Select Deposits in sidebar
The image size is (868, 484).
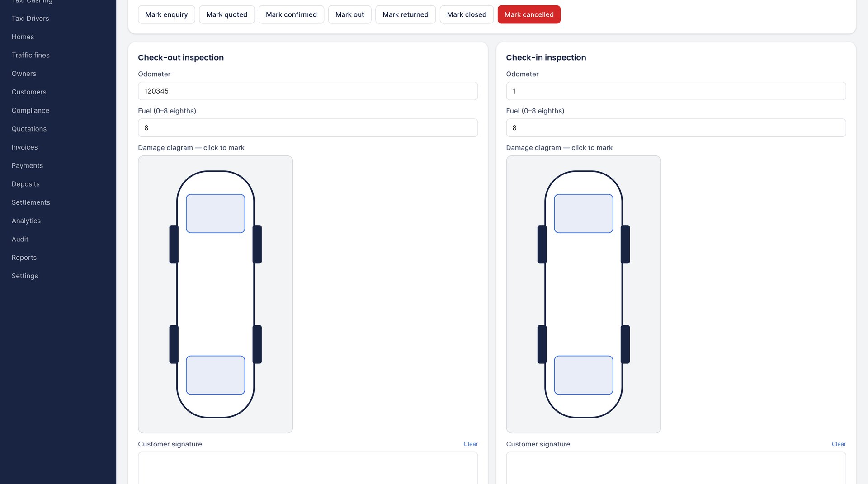click(26, 184)
